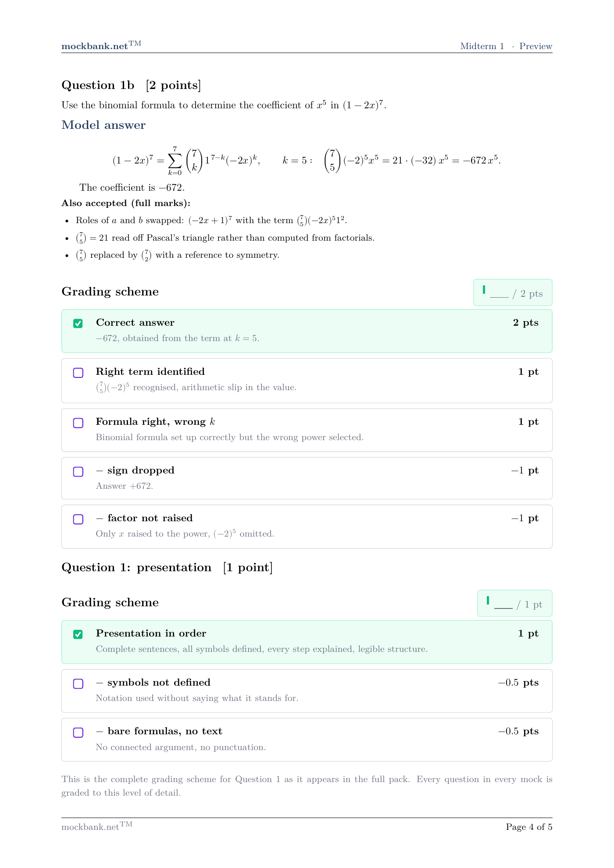Click the Right term identified rubric card
Viewport: 614px width, 868px height.
tap(307, 381)
